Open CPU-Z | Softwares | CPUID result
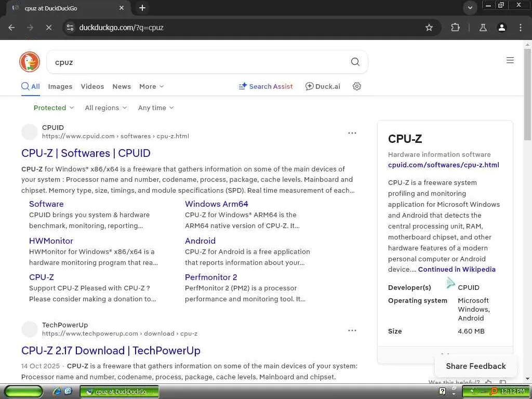 tap(86, 153)
